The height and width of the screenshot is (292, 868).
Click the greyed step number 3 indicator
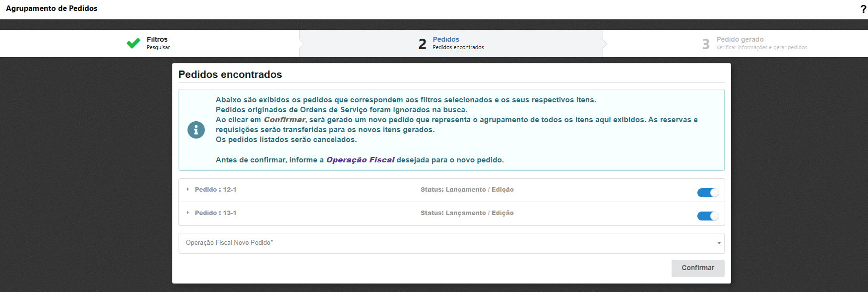(x=706, y=44)
